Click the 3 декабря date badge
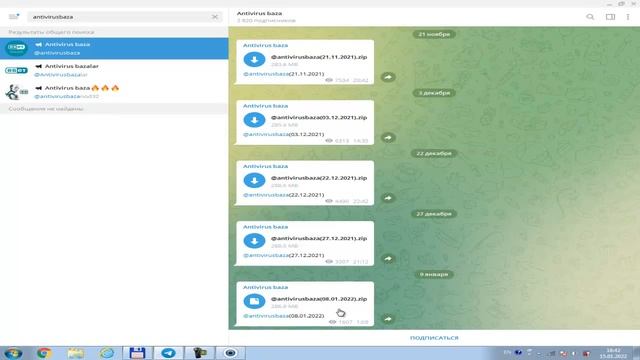This screenshot has width=640, height=360. (434, 93)
